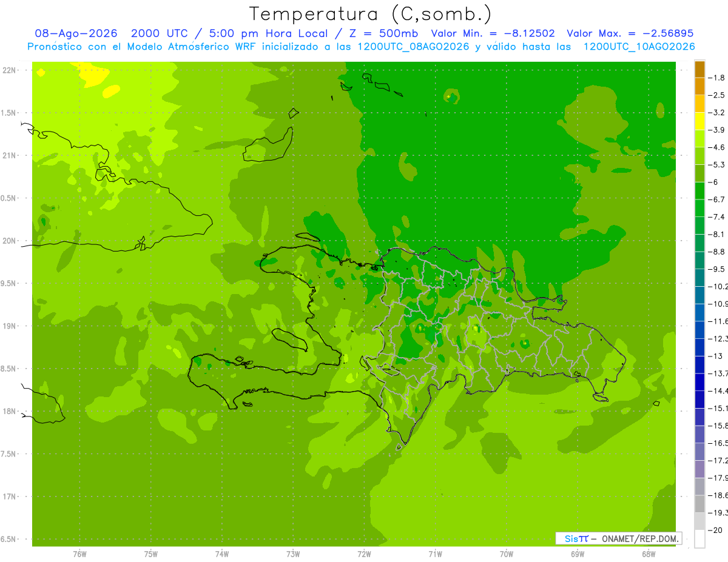The height and width of the screenshot is (562, 728).
Task: Click the 'Temperatura (C,somb.)' title
Action: pos(370,14)
